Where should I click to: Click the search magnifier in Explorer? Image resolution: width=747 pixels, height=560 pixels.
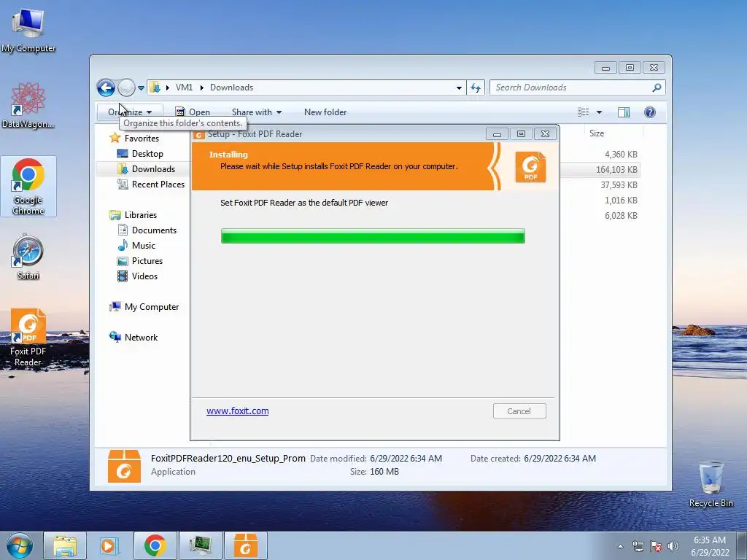[657, 87]
